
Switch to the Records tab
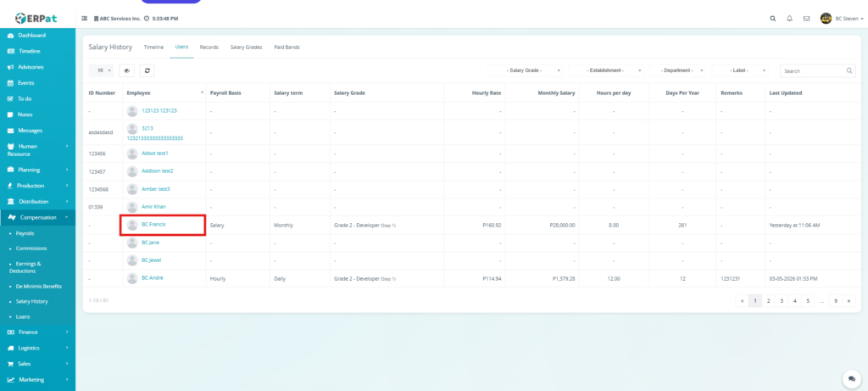(x=209, y=47)
